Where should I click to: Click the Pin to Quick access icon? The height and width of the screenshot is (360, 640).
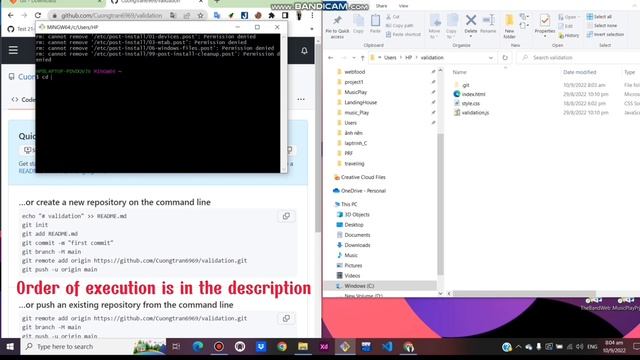337,20
